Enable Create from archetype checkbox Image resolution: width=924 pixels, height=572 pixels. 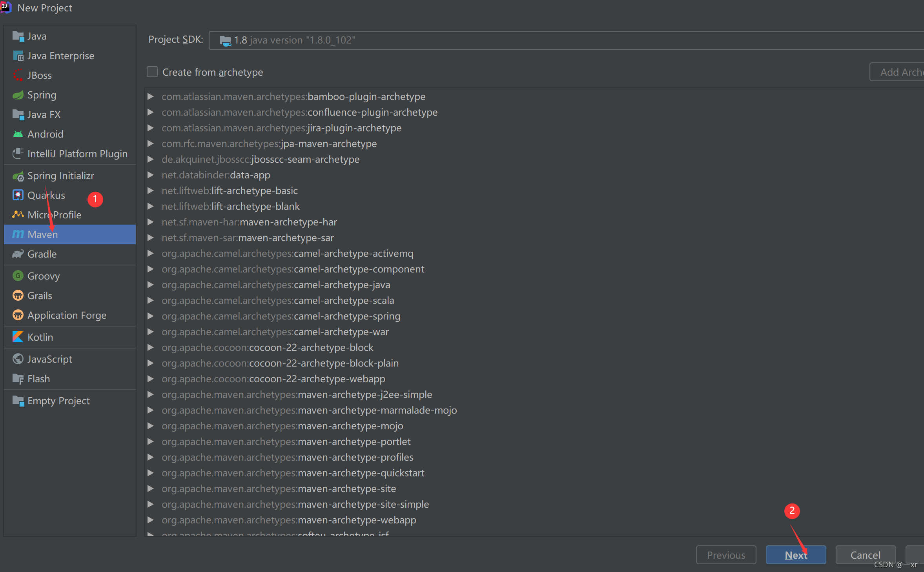click(152, 72)
